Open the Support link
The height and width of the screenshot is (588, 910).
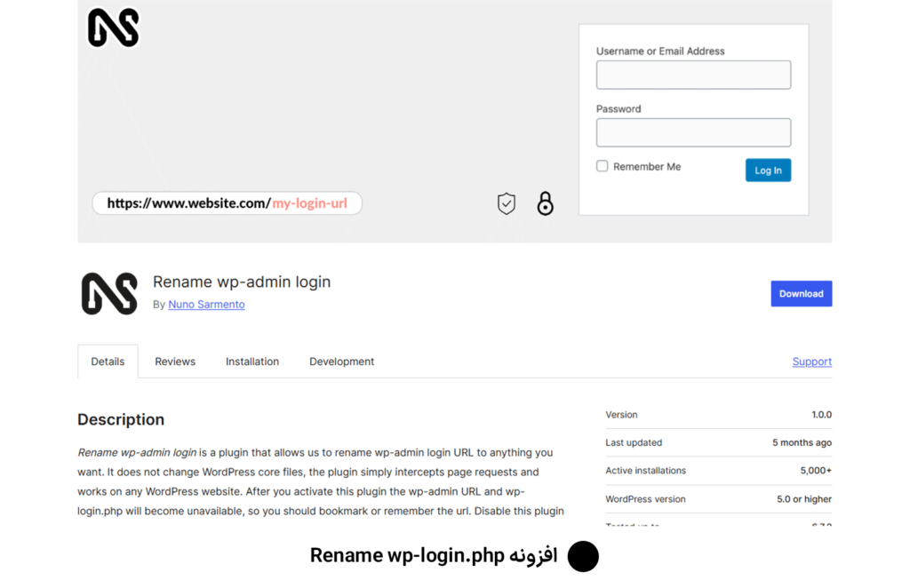(x=812, y=362)
